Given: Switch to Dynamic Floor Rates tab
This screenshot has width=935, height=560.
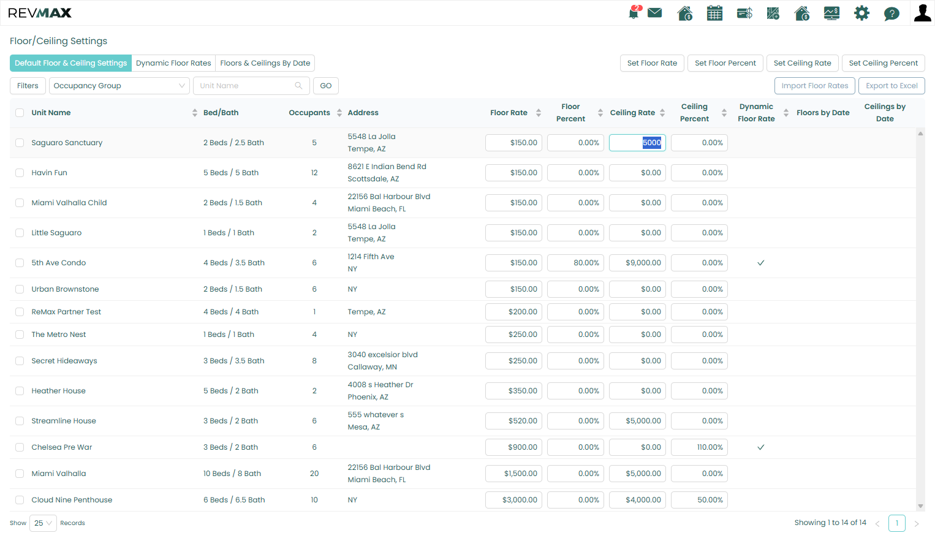Looking at the screenshot, I should coord(173,63).
